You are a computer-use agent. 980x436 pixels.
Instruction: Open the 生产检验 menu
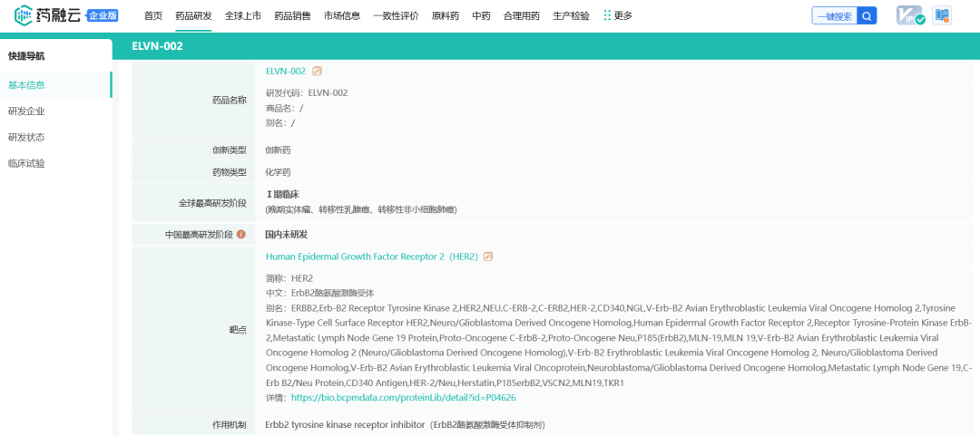click(571, 16)
